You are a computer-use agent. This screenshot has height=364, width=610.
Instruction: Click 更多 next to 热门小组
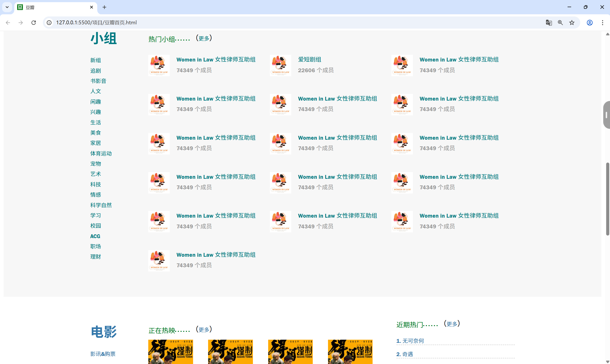click(x=204, y=39)
